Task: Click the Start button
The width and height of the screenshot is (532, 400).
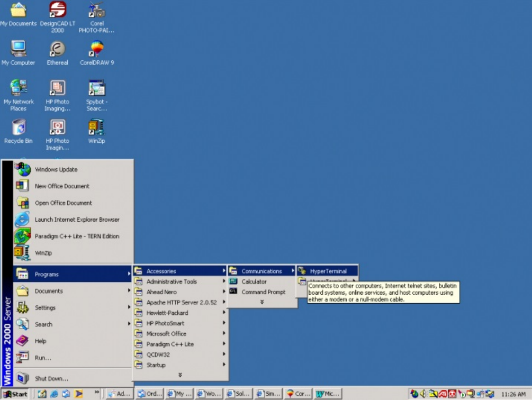Action: [15, 394]
